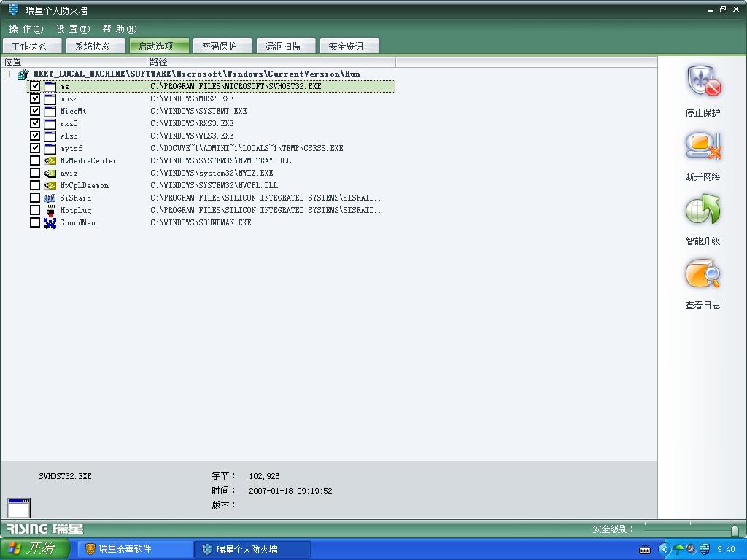Click the Rising firewall shield tray icon
The image size is (747, 560).
click(705, 550)
